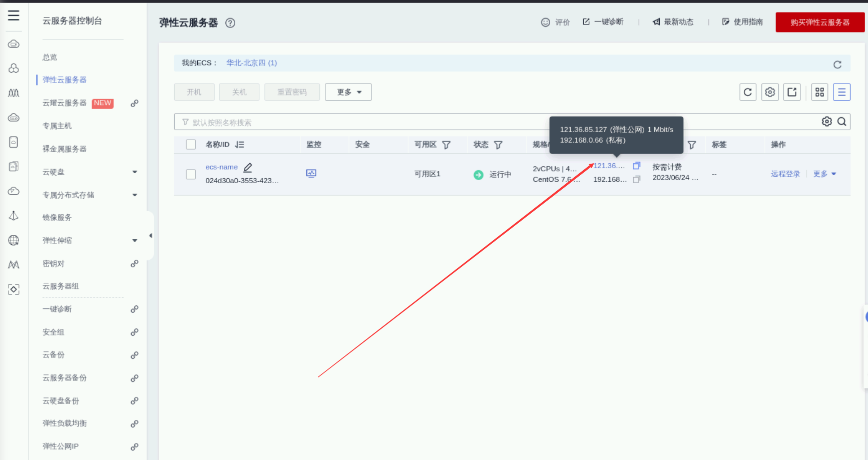Screen dimensions: 868x460
Task: Expand the 云硬盘 submenu arrow
Action: click(135, 172)
